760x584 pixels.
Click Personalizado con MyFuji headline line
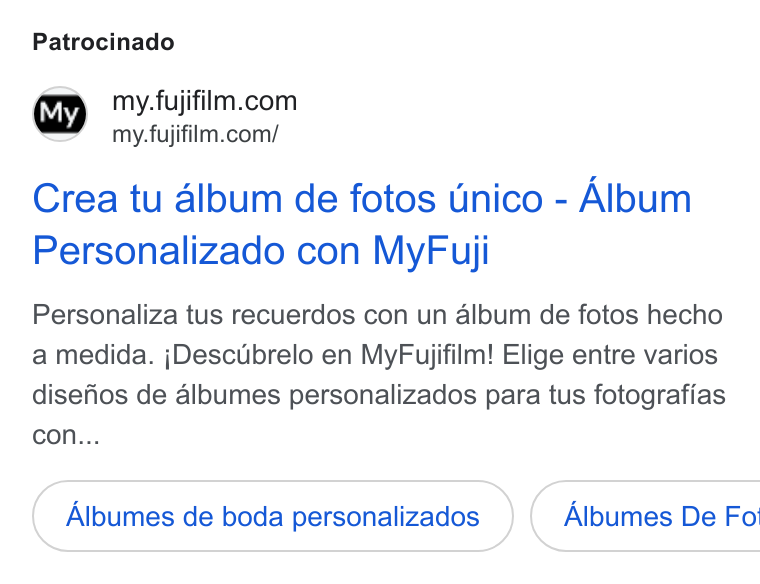[x=261, y=251]
